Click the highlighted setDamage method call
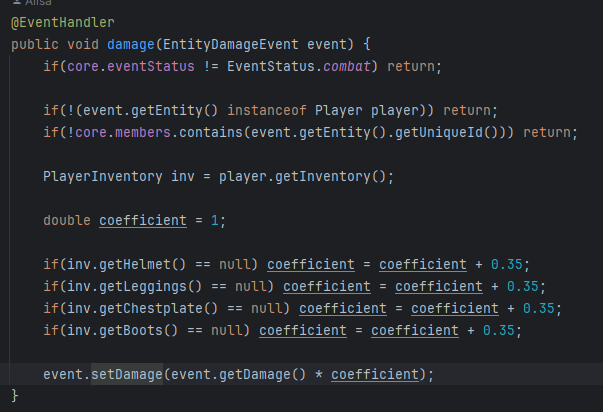This screenshot has height=412, width=603. point(127,374)
